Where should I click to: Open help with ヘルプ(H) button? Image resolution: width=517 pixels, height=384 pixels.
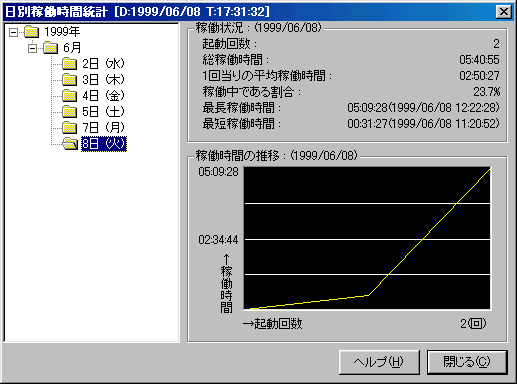click(x=379, y=362)
